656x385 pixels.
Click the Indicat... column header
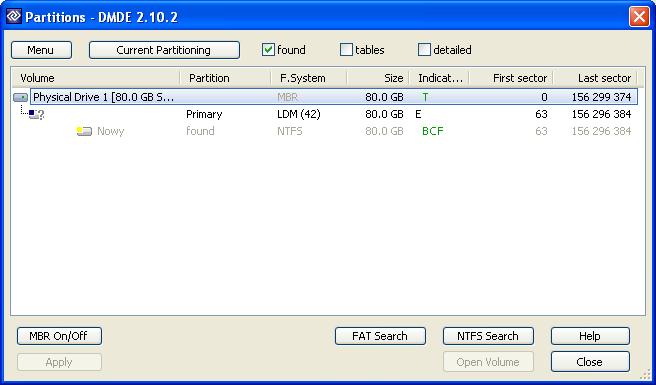pyautogui.click(x=439, y=78)
